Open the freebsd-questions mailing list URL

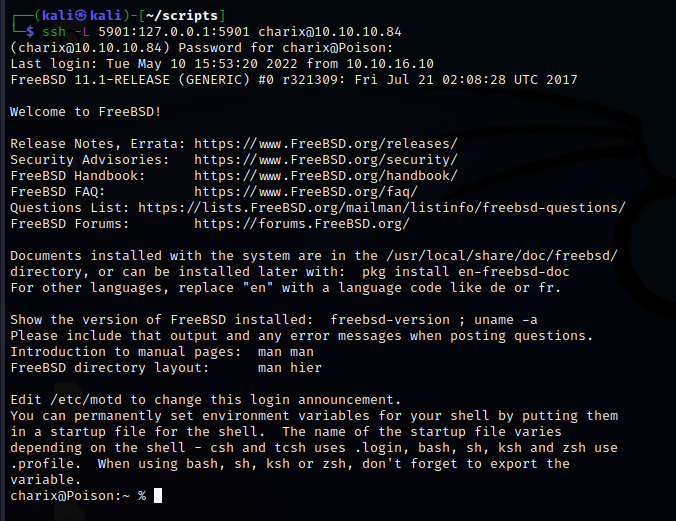[x=381, y=207]
